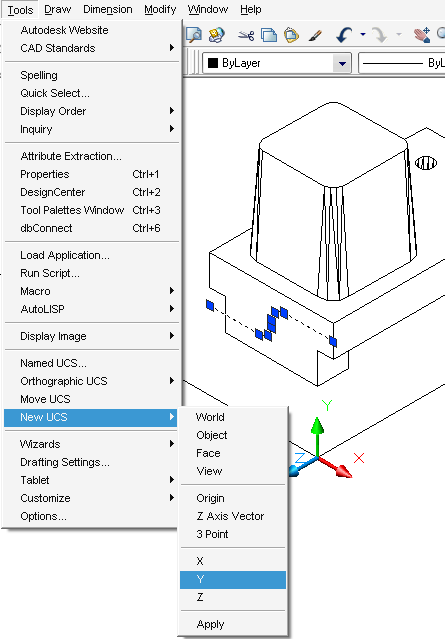This screenshot has height=639, width=445.
Task: Open the Help menu
Action: coord(251,9)
